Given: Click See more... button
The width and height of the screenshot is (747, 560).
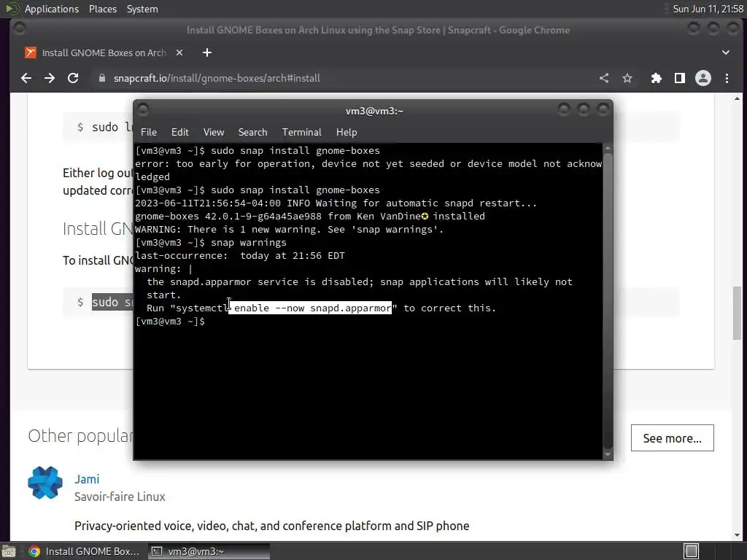Looking at the screenshot, I should click(672, 438).
